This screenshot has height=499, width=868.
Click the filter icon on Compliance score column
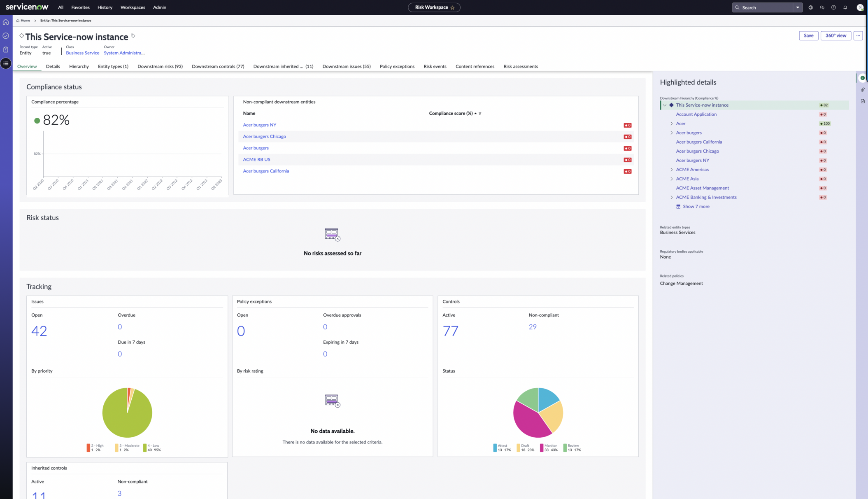(x=480, y=114)
